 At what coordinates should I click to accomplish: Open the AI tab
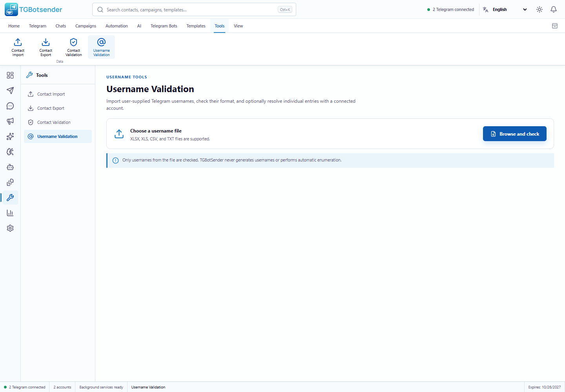[139, 26]
